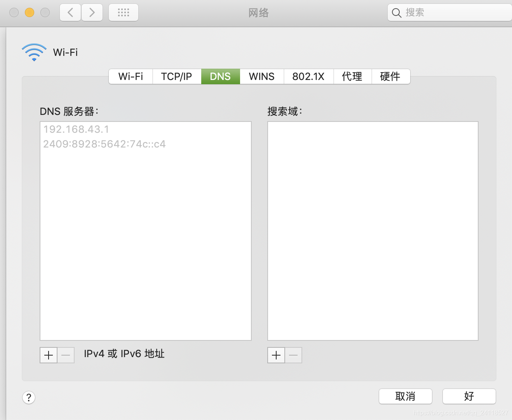This screenshot has width=512, height=420.
Task: Confirm with the 好 button
Action: (469, 396)
